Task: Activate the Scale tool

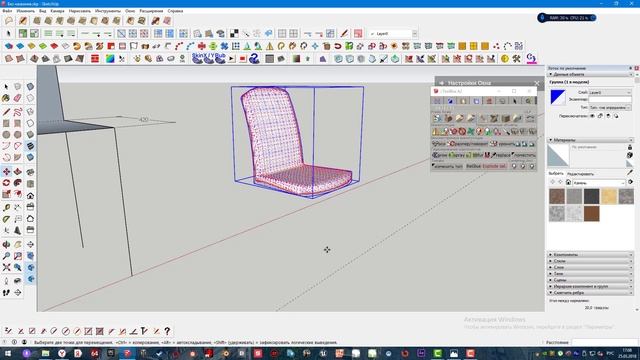Action: [6, 195]
